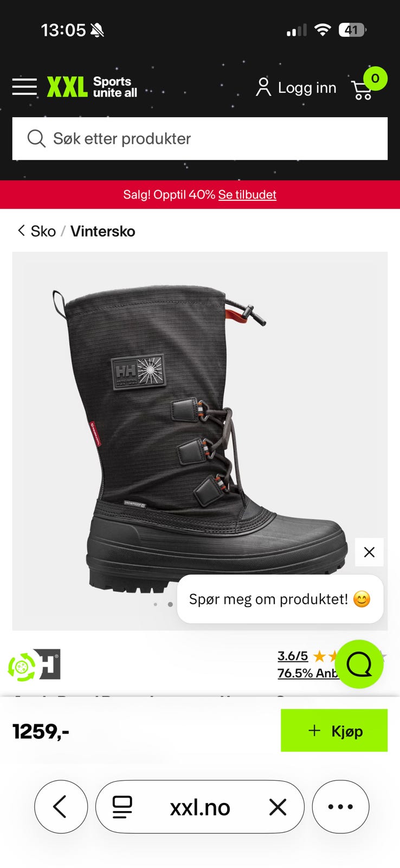Focus the Søk etter produkter field

click(x=200, y=139)
